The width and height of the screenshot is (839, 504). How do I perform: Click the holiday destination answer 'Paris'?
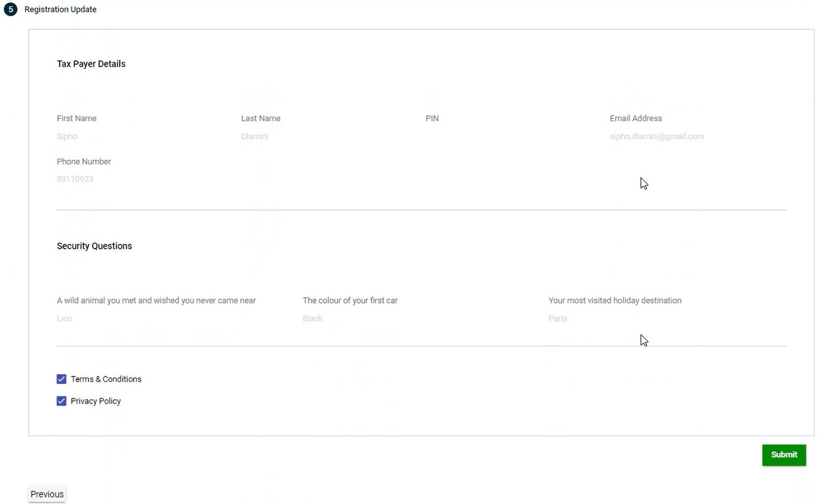[558, 318]
